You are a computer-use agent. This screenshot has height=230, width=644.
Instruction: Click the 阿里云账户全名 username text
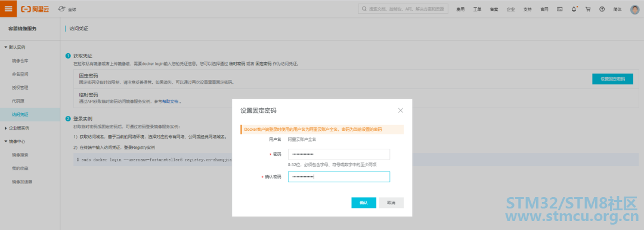(x=302, y=139)
